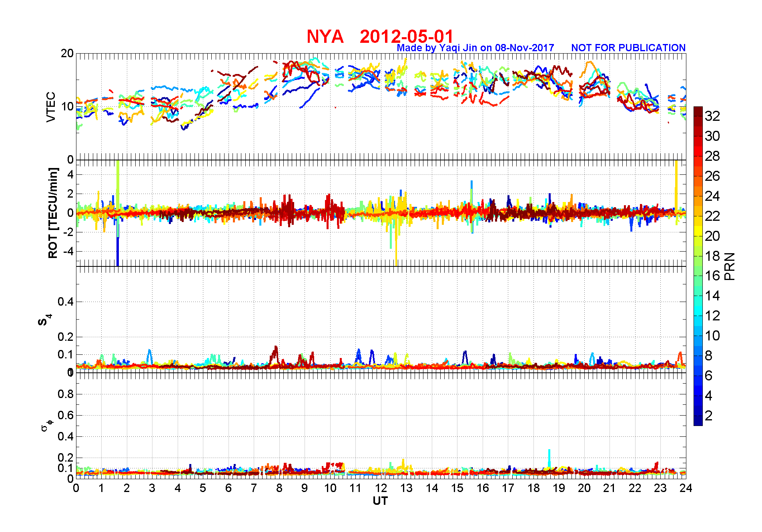Select the "ROT [TECU/min]" axis label

tap(53, 213)
